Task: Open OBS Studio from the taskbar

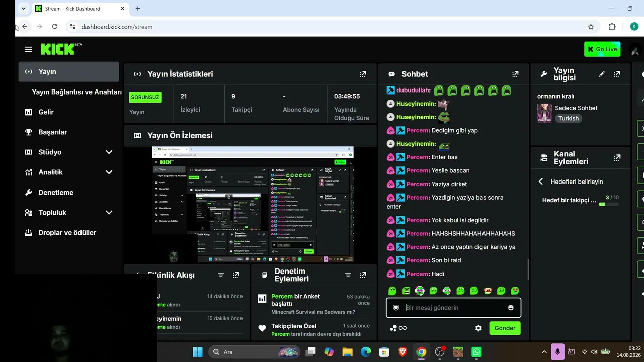Action: pos(440,352)
